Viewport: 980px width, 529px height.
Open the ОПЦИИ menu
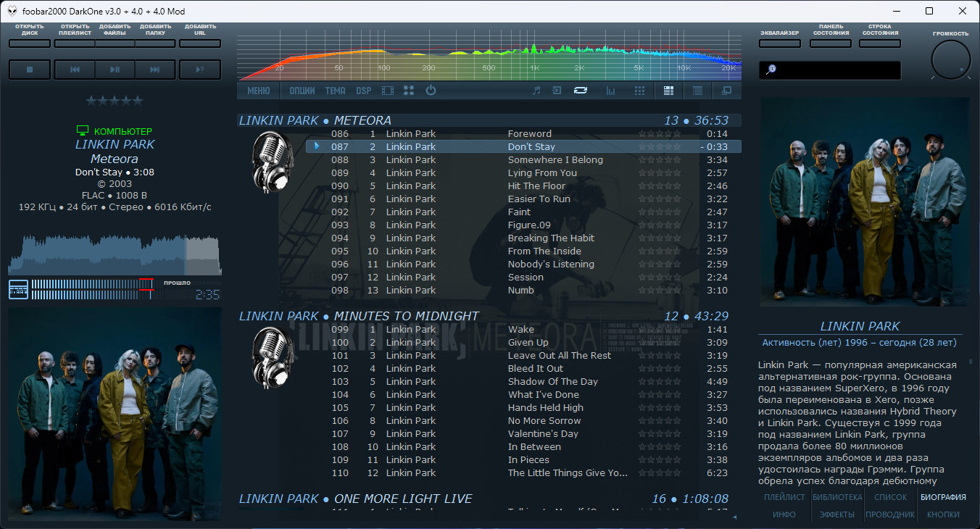302,91
